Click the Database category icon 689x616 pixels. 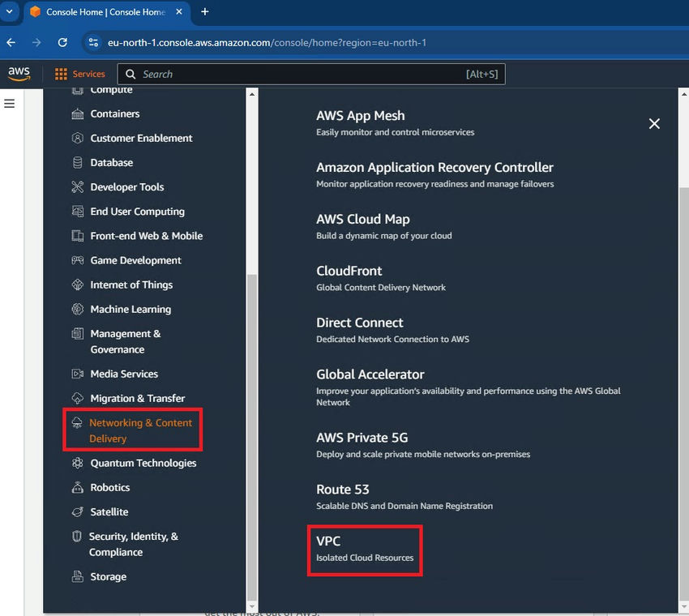pos(77,163)
